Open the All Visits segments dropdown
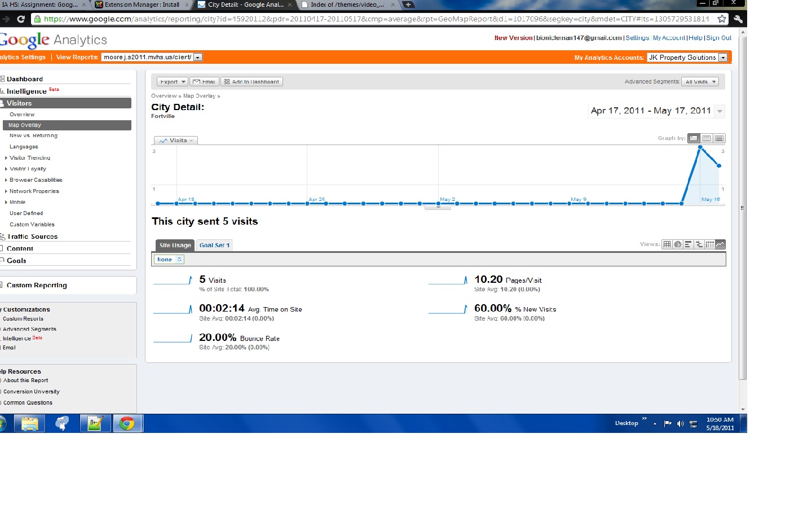This screenshot has height=508, width=812. point(700,82)
